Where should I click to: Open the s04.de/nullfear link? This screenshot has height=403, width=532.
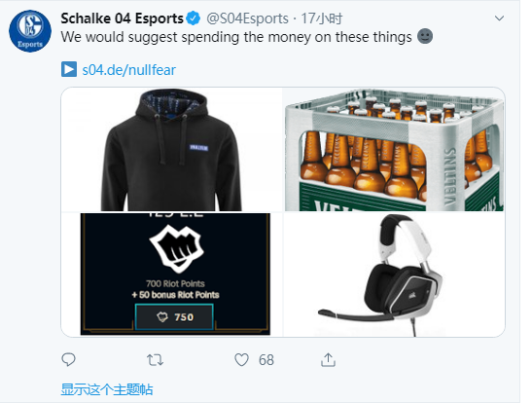(129, 70)
